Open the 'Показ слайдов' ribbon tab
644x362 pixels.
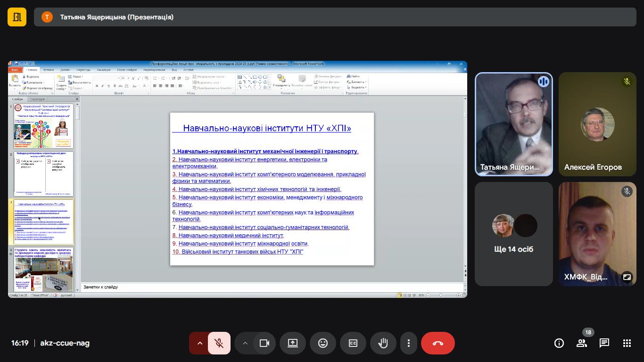click(127, 70)
